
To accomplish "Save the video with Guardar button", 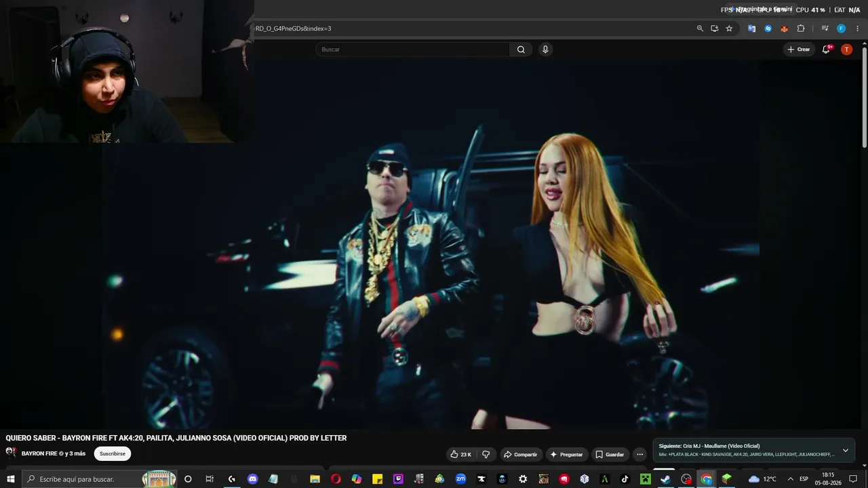I will pyautogui.click(x=610, y=454).
